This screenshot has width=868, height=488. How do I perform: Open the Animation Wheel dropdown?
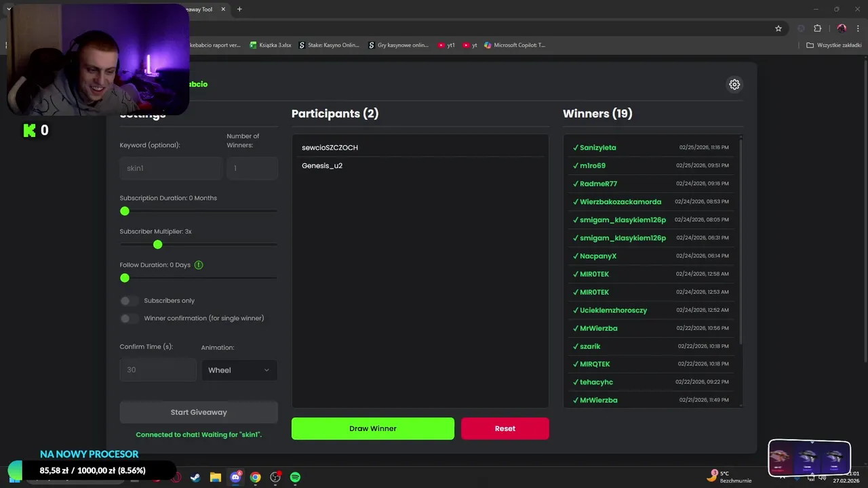click(239, 370)
